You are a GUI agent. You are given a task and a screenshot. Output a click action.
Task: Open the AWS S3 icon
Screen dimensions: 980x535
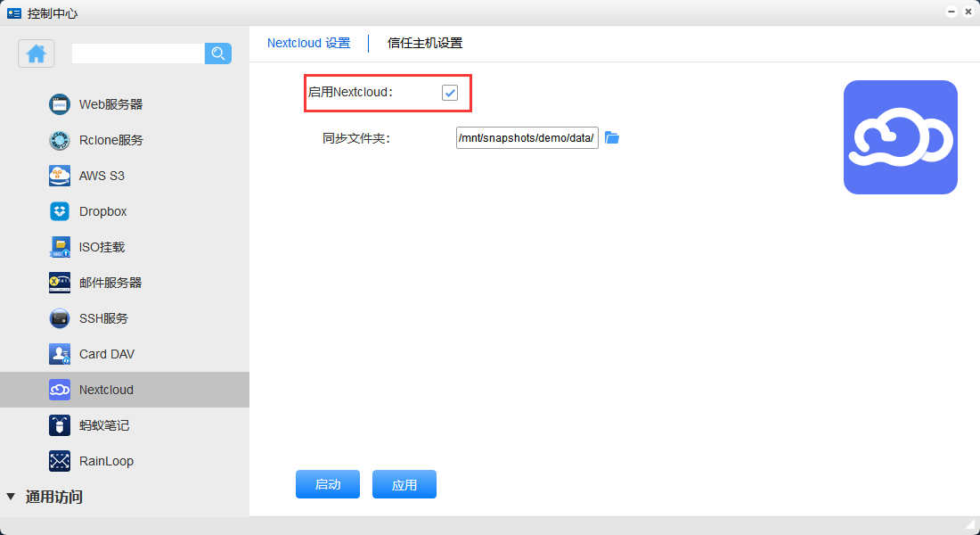[x=60, y=176]
